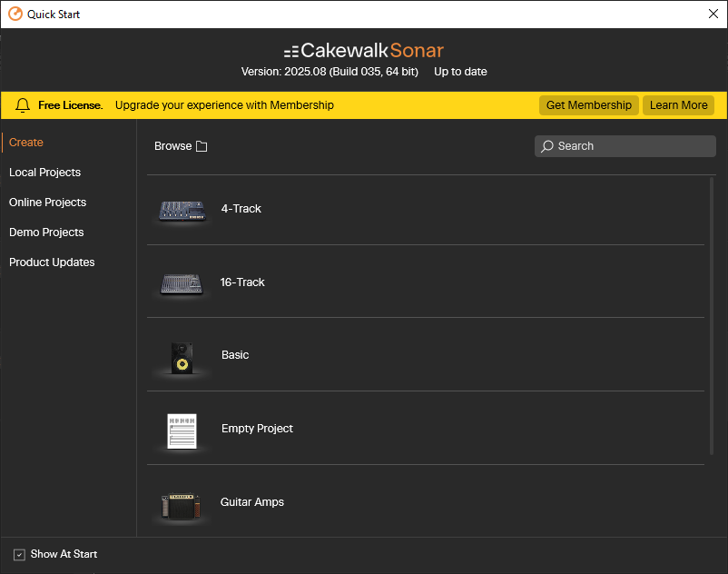Click the Cakewalk Sonar logo header

pyautogui.click(x=364, y=50)
